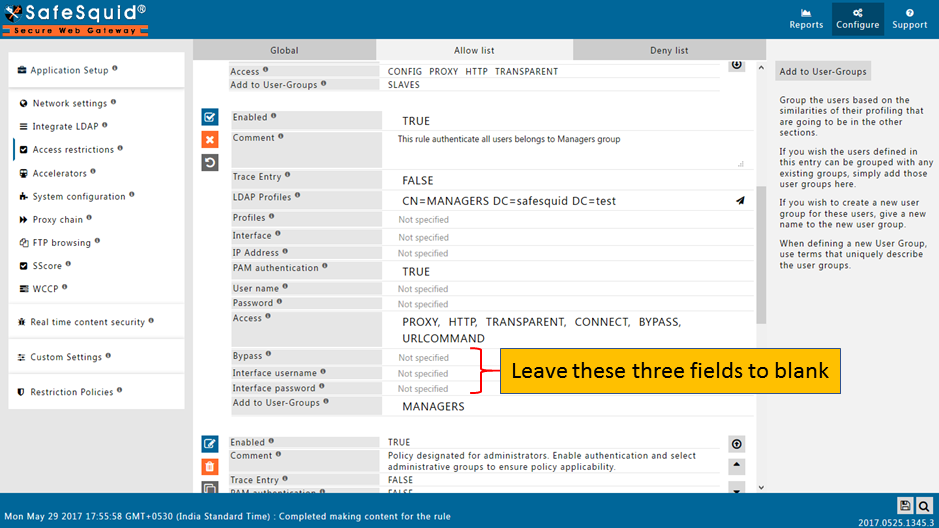939x528 pixels.
Task: Open the Profiles Not specified selector
Action: pos(568,220)
